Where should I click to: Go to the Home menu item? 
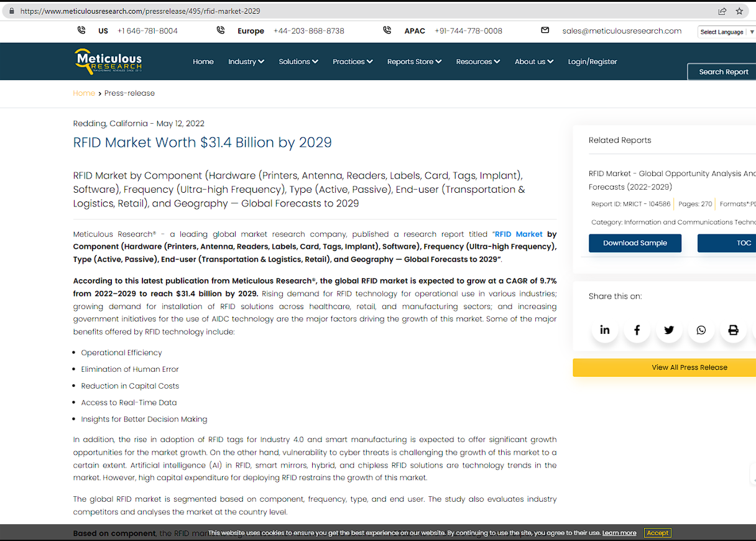(x=203, y=62)
